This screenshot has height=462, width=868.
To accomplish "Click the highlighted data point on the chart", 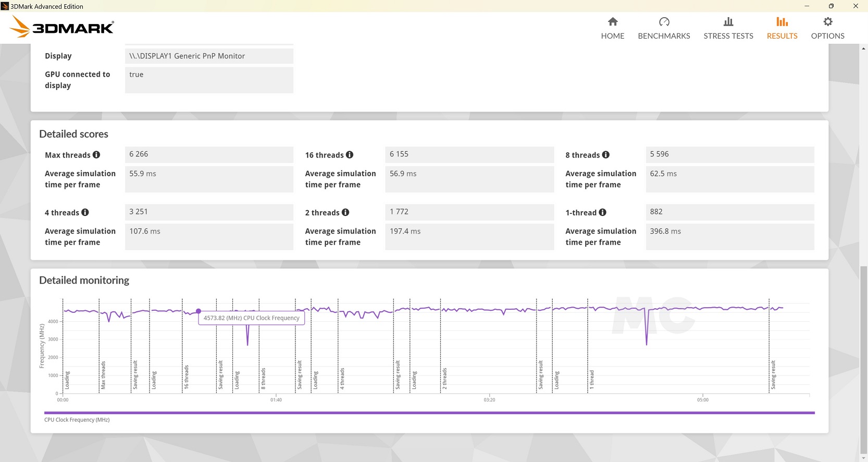I will coord(199,311).
